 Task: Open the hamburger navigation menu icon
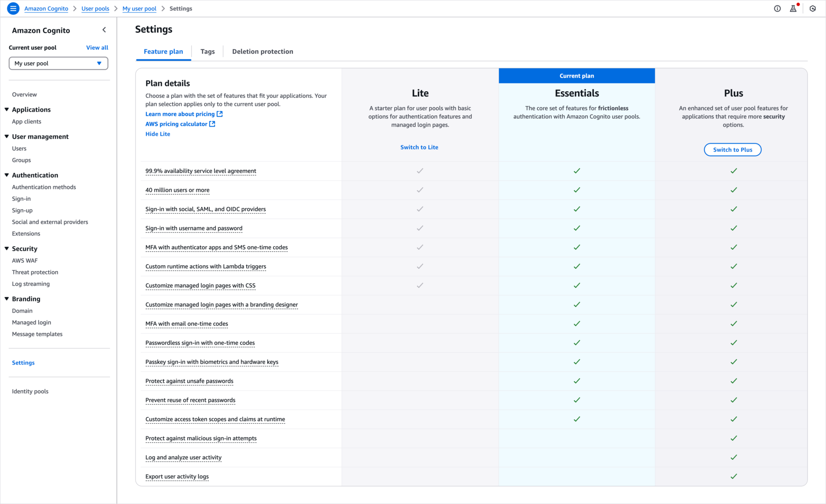(x=13, y=8)
